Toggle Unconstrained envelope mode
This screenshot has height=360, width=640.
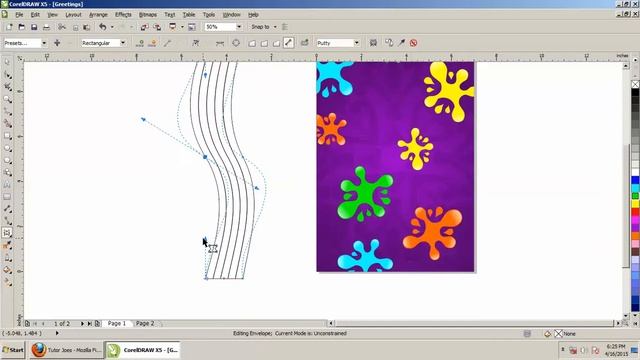[x=289, y=43]
